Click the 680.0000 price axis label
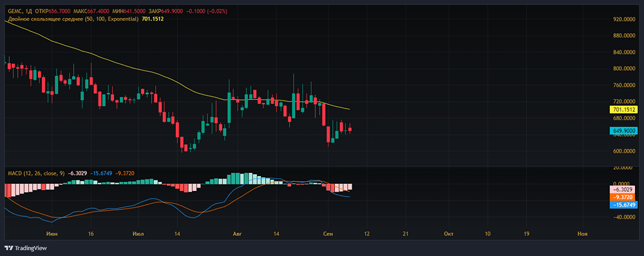This screenshot has height=256, width=644. (x=625, y=118)
